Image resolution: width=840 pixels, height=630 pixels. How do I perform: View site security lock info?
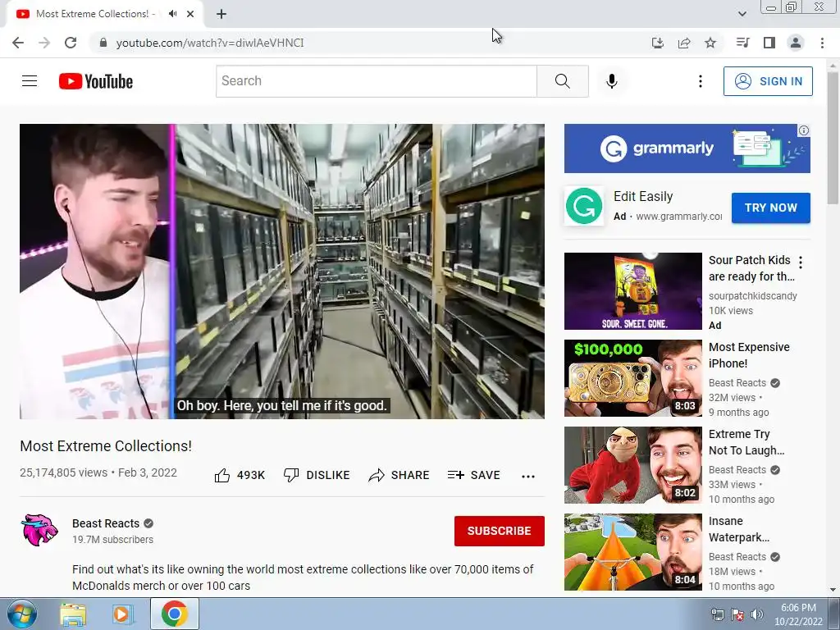tap(103, 43)
